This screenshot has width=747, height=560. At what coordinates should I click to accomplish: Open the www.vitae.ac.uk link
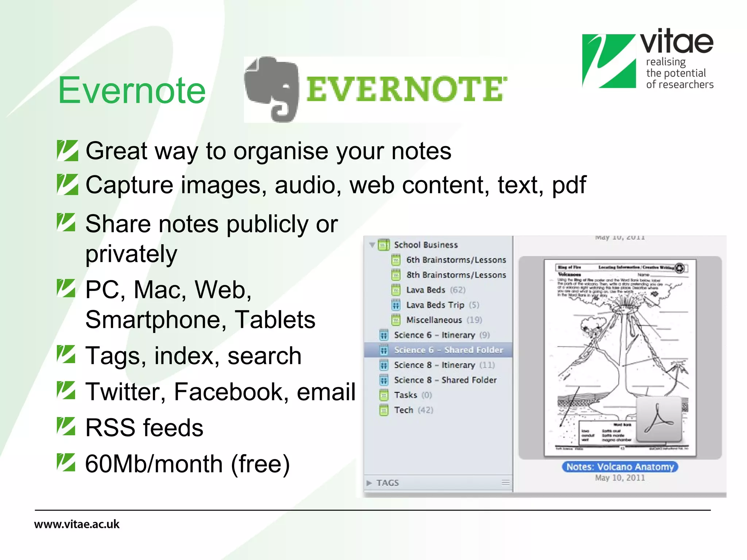(77, 524)
